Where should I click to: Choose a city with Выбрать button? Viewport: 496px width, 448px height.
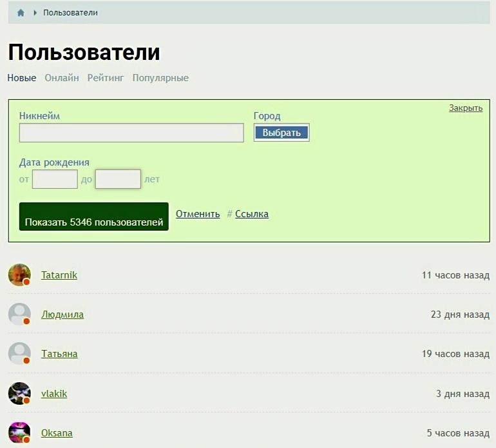281,133
